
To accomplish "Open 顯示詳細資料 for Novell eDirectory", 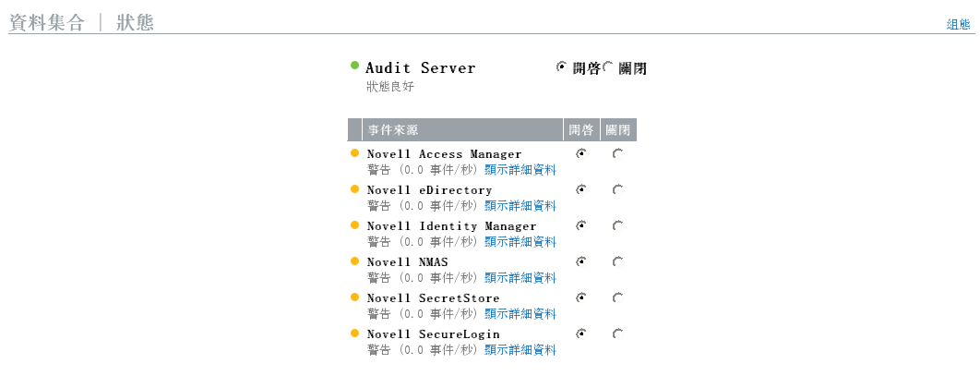I will pyautogui.click(x=520, y=205).
